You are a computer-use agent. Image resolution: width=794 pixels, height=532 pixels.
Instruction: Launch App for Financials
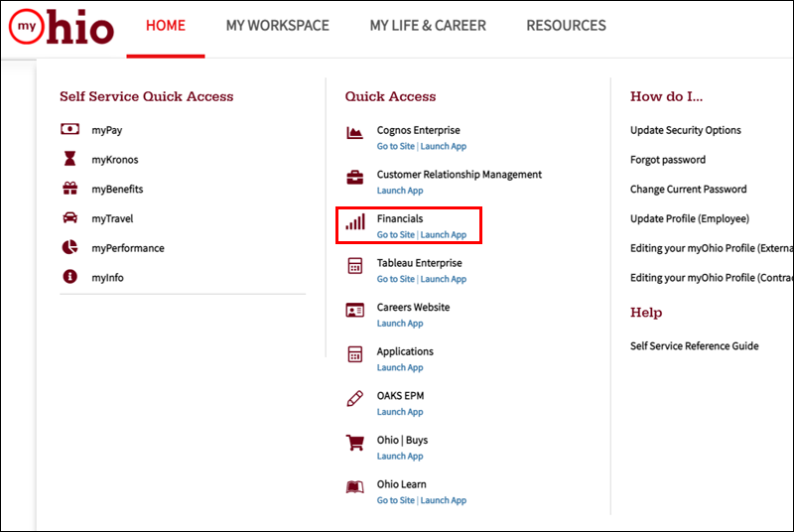point(443,235)
